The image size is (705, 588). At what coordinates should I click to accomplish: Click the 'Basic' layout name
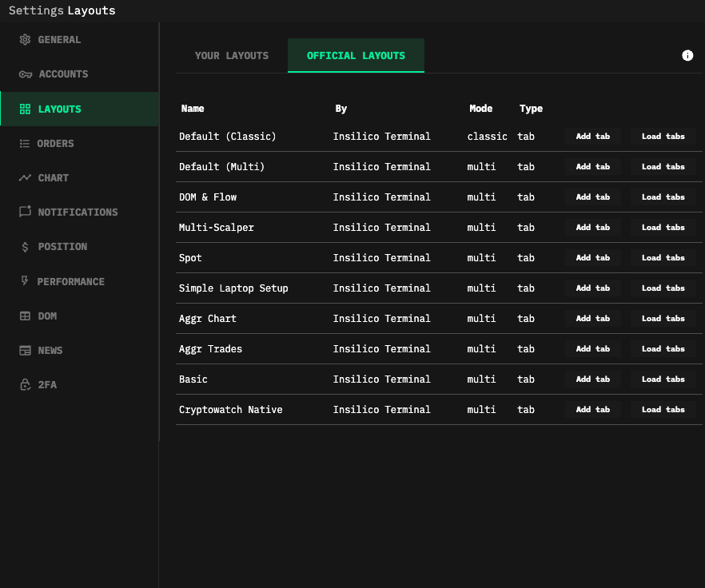pos(193,379)
